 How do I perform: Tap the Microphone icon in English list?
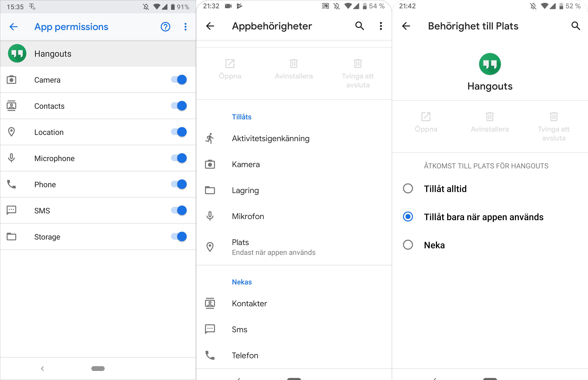[11, 158]
